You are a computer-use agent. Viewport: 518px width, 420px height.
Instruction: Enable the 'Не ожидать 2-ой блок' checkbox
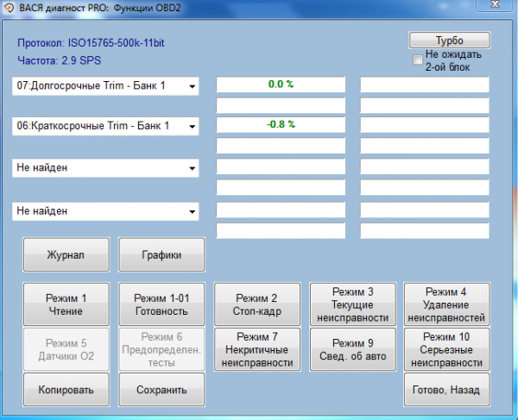(418, 60)
